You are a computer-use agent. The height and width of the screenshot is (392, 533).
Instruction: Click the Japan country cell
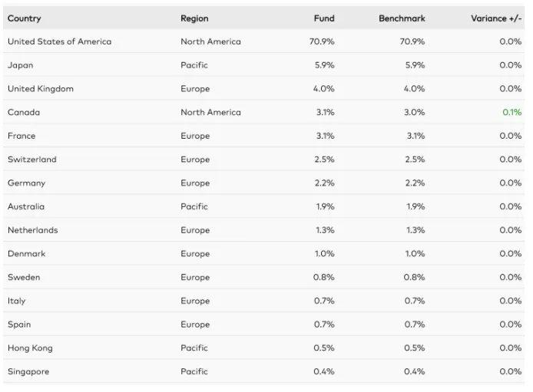pos(21,65)
